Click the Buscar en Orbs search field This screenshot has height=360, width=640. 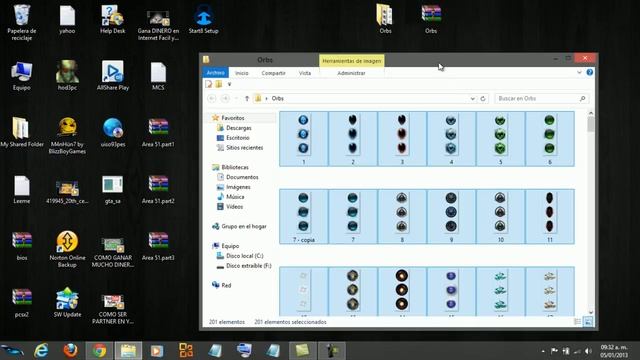pyautogui.click(x=542, y=98)
